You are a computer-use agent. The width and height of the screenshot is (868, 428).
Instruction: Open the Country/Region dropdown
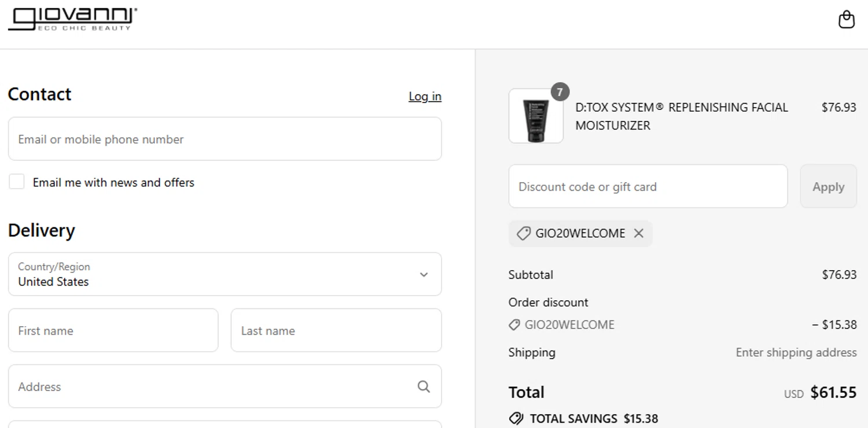click(x=225, y=274)
